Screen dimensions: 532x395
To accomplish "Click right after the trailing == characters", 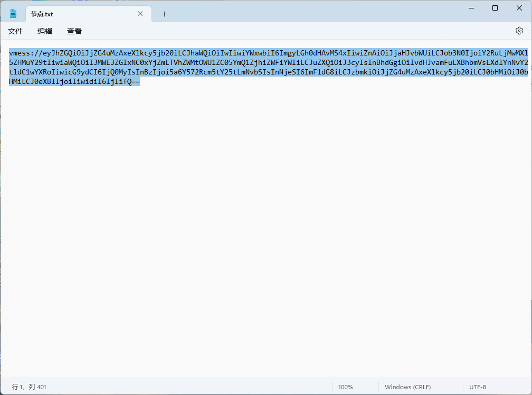I will pos(140,82).
